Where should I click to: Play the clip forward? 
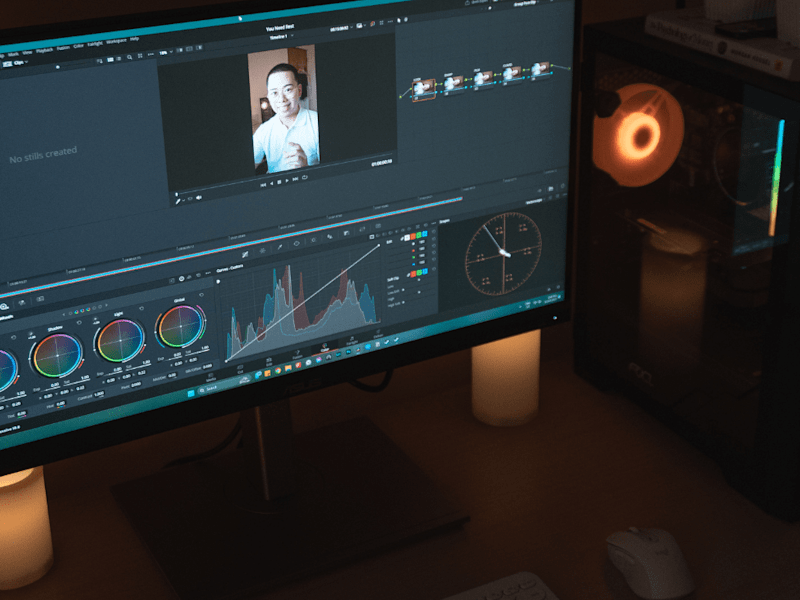(x=287, y=181)
